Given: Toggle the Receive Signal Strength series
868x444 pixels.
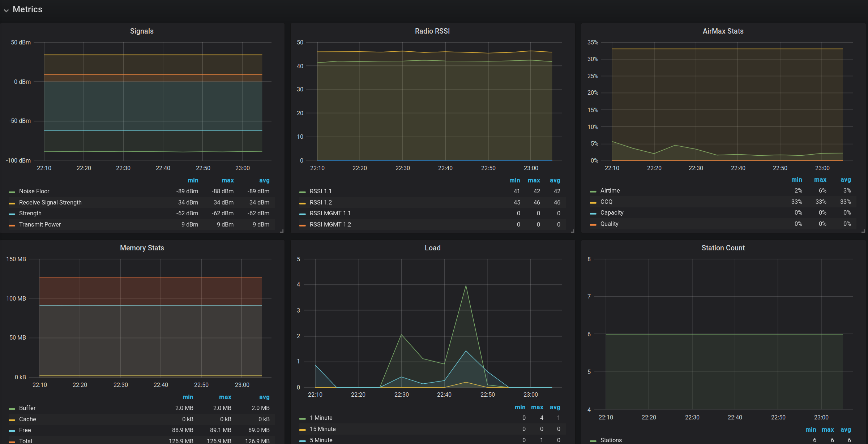Looking at the screenshot, I should (50, 202).
